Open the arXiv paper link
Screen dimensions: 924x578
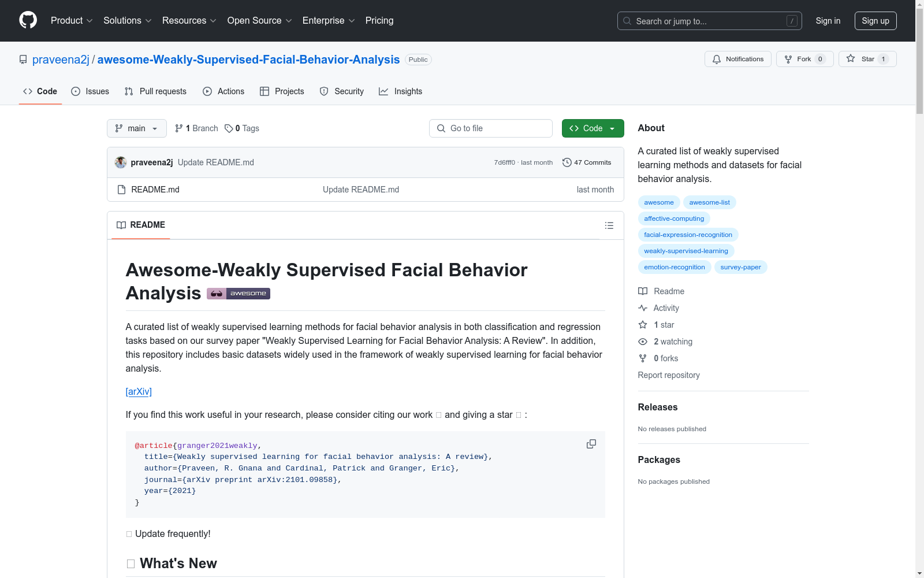coord(139,391)
